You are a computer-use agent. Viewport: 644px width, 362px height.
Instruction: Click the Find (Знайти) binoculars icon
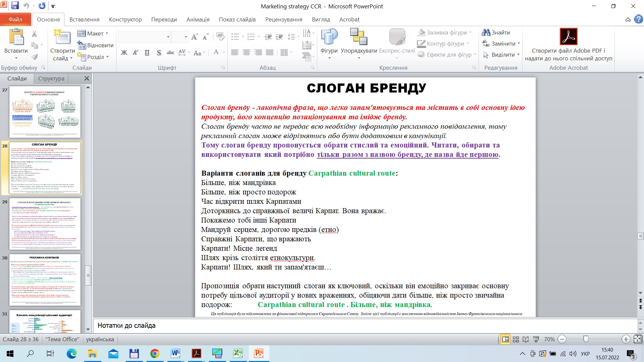click(x=486, y=33)
